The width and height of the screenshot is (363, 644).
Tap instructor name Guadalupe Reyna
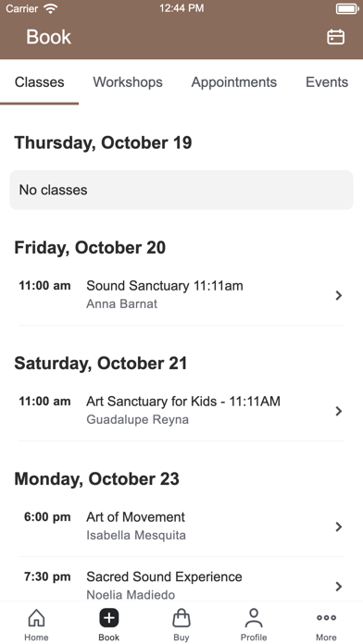click(137, 420)
